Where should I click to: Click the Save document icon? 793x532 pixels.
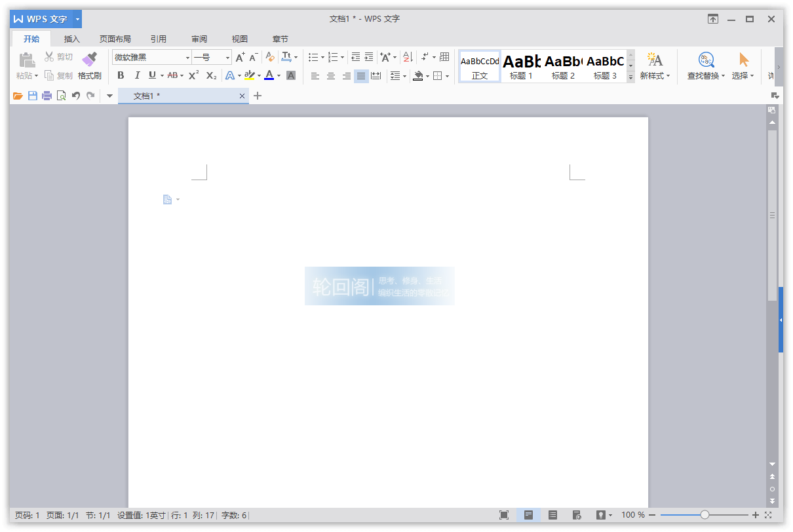(32, 96)
